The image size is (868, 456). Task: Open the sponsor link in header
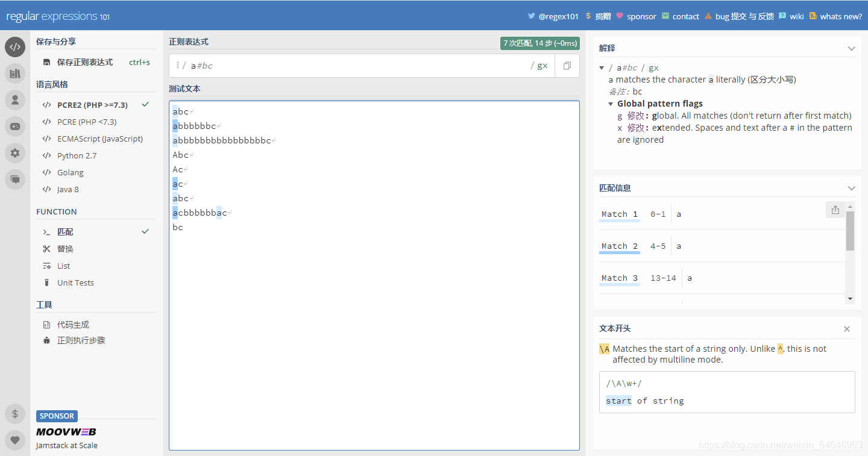pyautogui.click(x=636, y=16)
